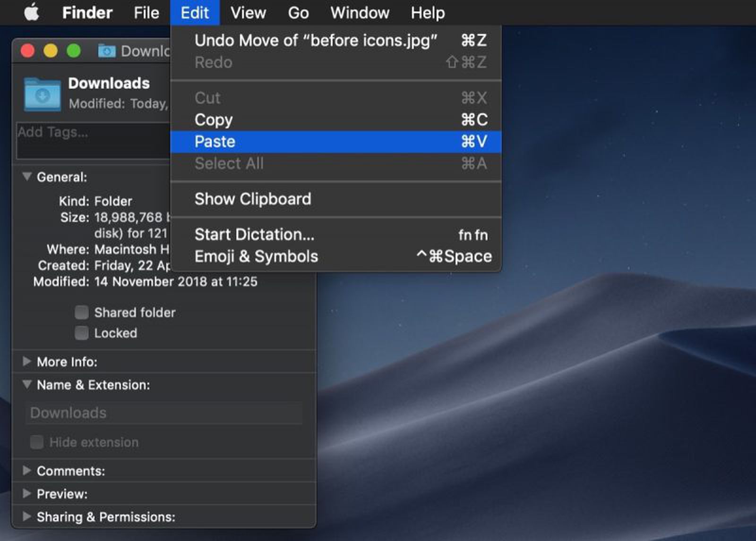The image size is (756, 541).
Task: Open the Window menu
Action: pos(359,13)
